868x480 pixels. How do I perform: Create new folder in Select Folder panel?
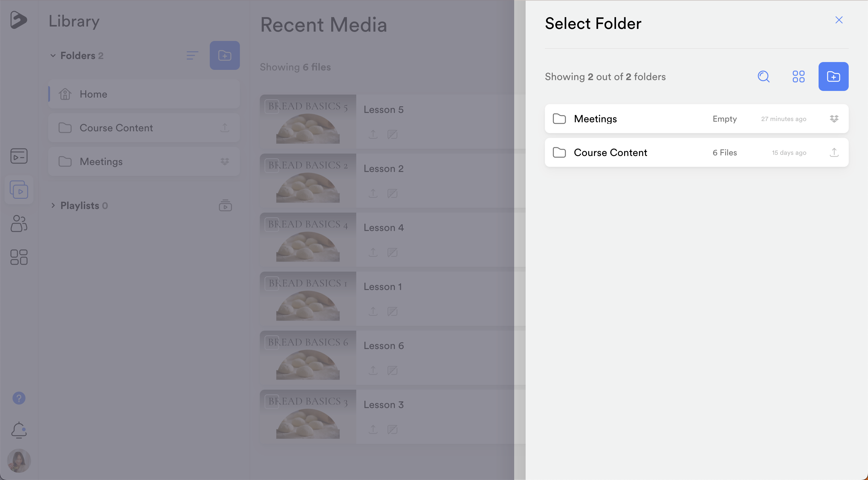[x=833, y=76]
